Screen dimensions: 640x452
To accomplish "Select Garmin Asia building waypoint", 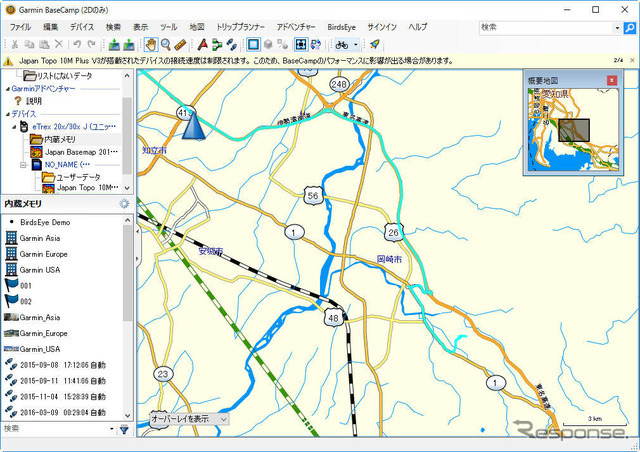I will [x=33, y=238].
